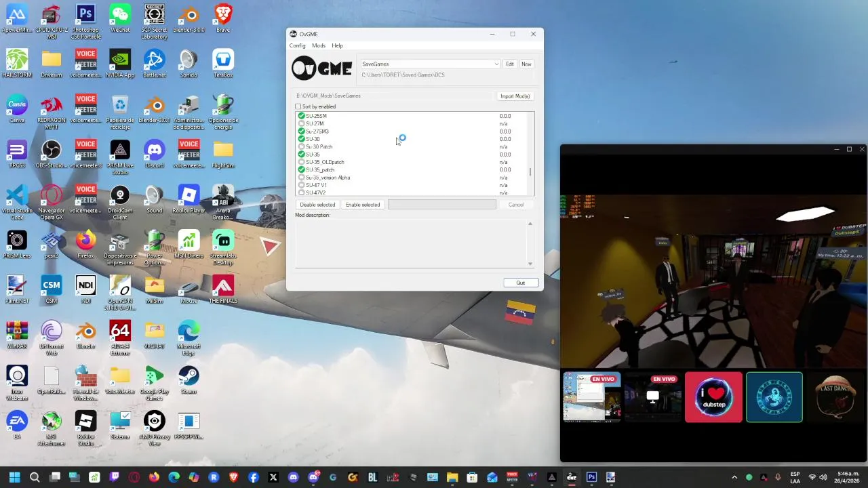This screenshot has width=868, height=488.
Task: Open the Steam desktop icon
Action: [x=189, y=380]
